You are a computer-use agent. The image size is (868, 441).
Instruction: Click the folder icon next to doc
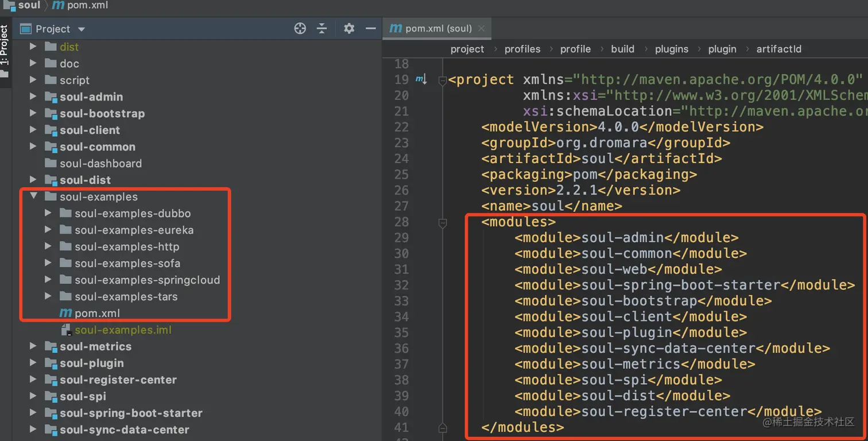(x=50, y=64)
